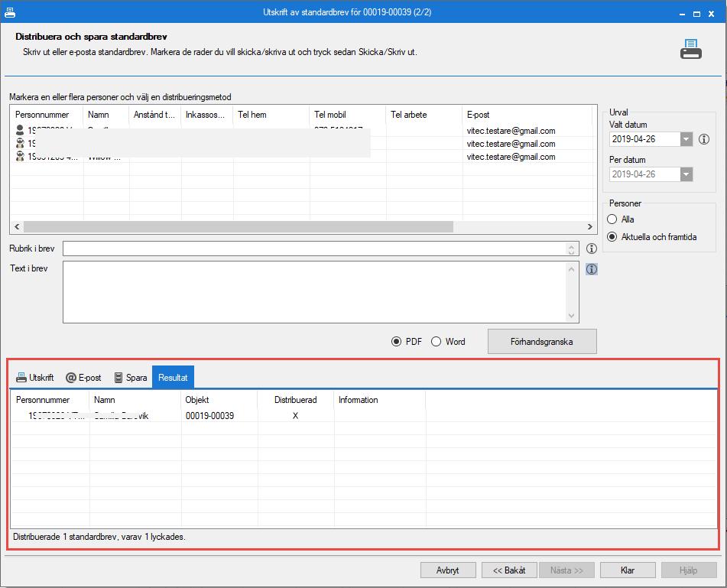Click the info icon beside Rubrik i brev
Screen dimensions: 727x588
[x=591, y=249]
